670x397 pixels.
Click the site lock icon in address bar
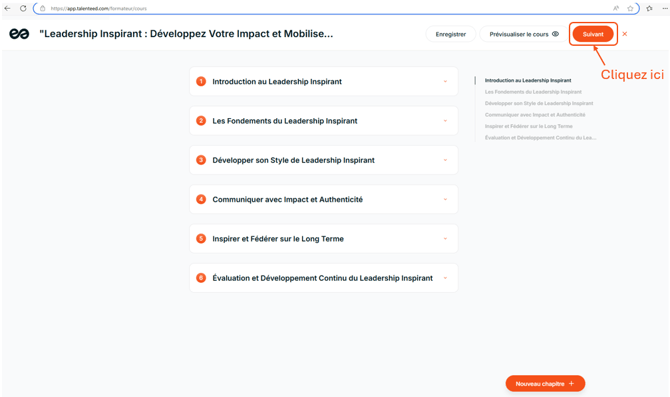(43, 8)
